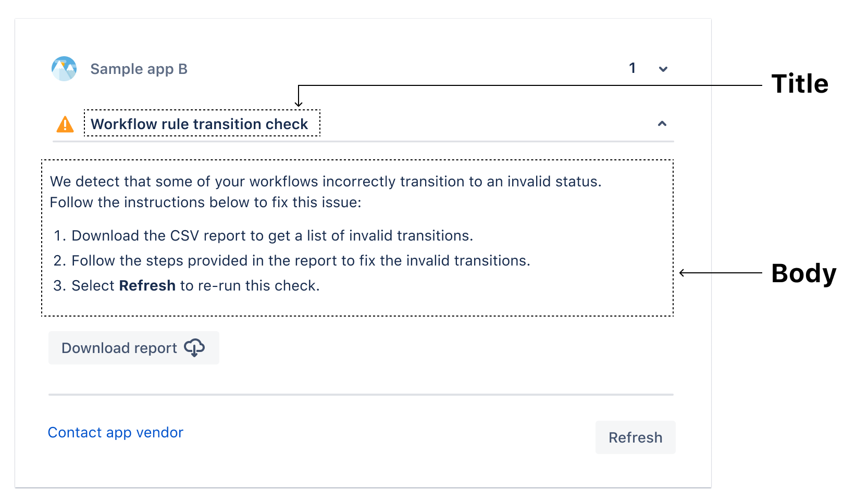Expand Sample app B with down chevron
Image resolution: width=856 pixels, height=504 pixels.
point(663,69)
